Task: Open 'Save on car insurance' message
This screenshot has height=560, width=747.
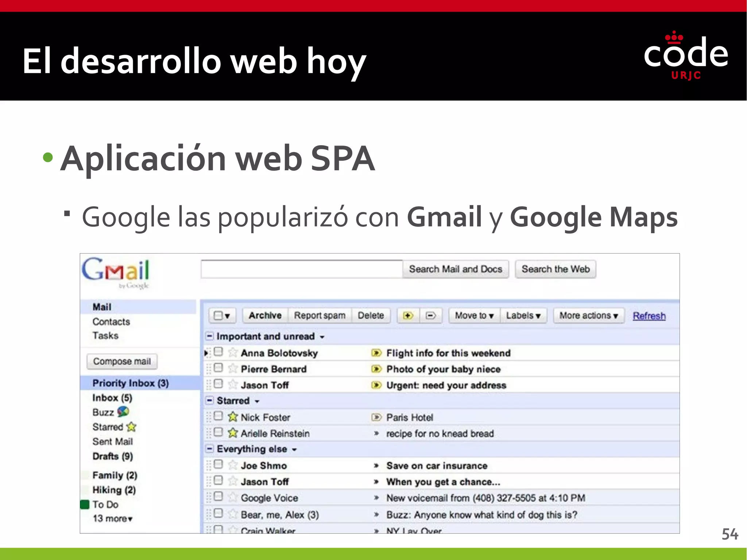Action: pyautogui.click(x=437, y=466)
